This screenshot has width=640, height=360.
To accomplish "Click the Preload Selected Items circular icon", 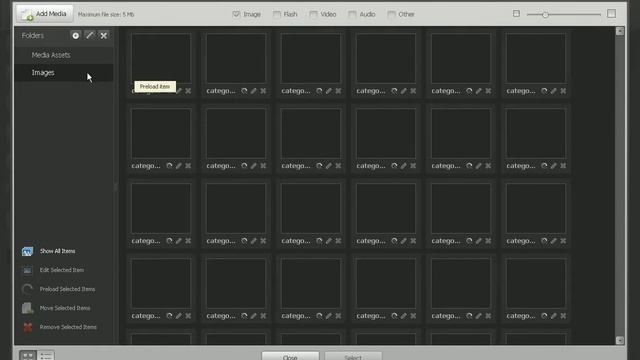I will [27, 289].
